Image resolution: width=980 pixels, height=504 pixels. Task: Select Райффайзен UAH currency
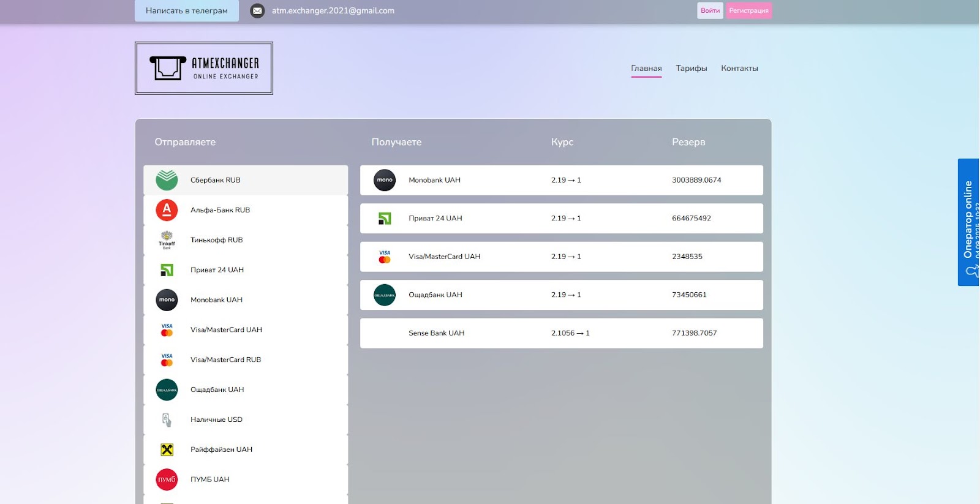[x=246, y=449]
